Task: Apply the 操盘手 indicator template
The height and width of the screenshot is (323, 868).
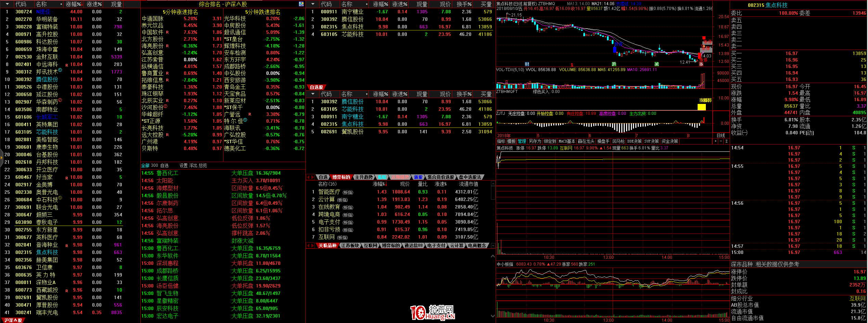Action: [603, 141]
